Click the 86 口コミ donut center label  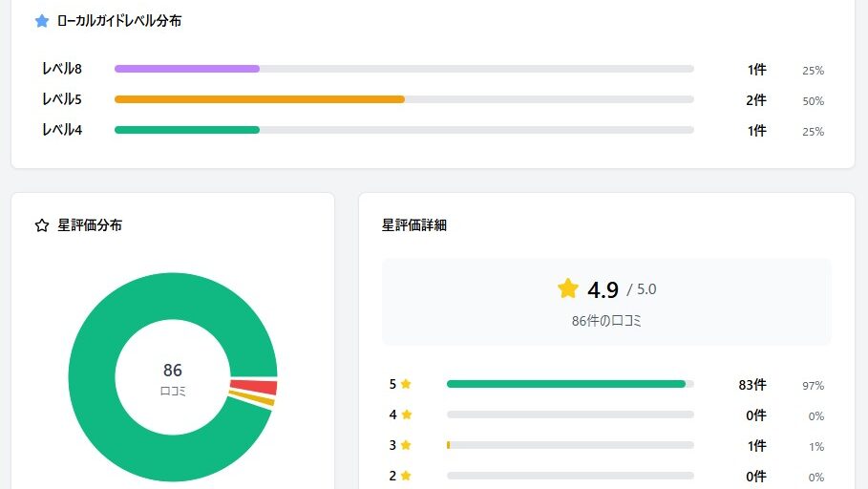pyautogui.click(x=173, y=378)
